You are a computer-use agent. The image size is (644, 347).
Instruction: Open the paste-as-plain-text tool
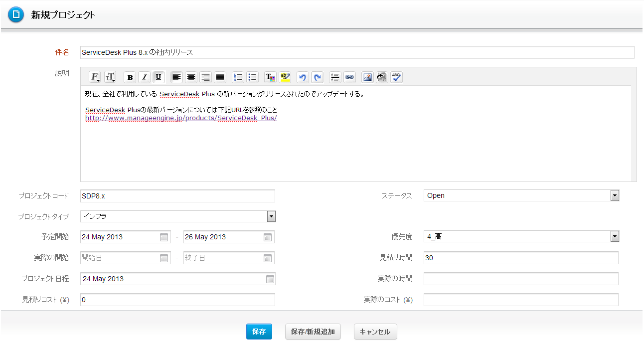382,77
